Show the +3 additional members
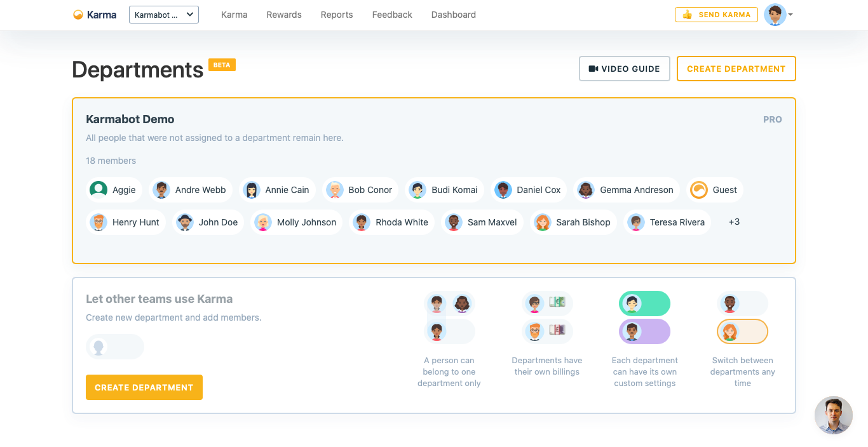The image size is (868, 447). click(x=734, y=222)
